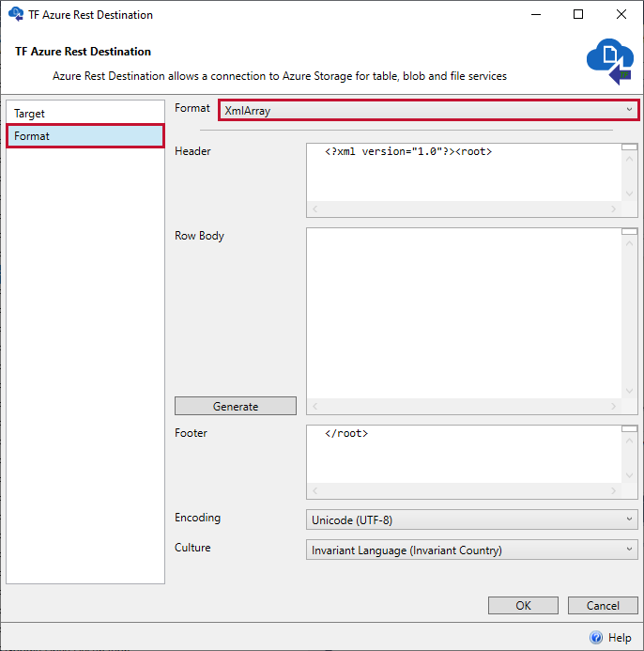Click Header box vertical scroll up arrow
Viewport: 644px width, 651px height.
coord(629,159)
